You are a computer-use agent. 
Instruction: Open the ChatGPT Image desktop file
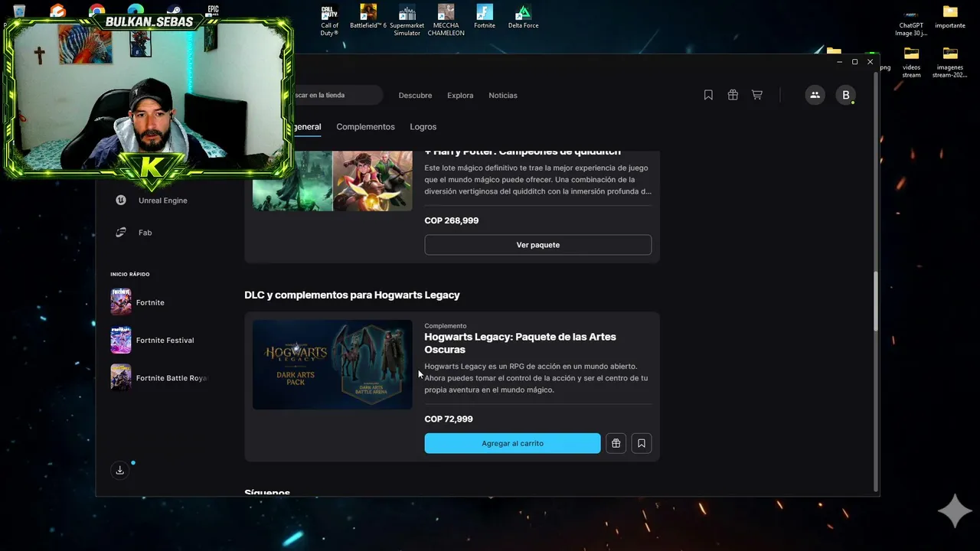[911, 21]
